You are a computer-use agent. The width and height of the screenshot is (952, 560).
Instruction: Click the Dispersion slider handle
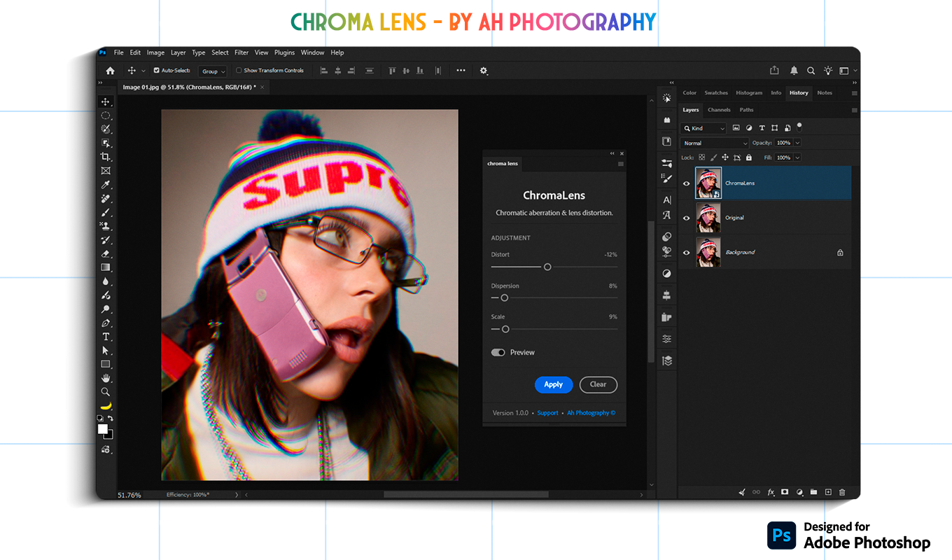click(504, 297)
